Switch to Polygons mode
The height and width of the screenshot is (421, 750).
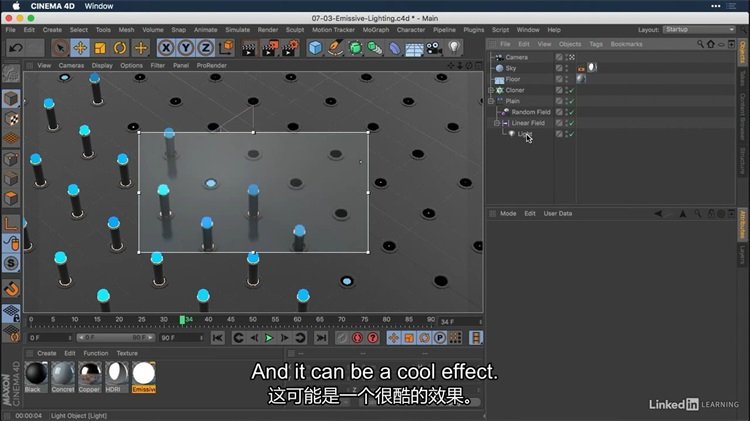click(x=11, y=198)
